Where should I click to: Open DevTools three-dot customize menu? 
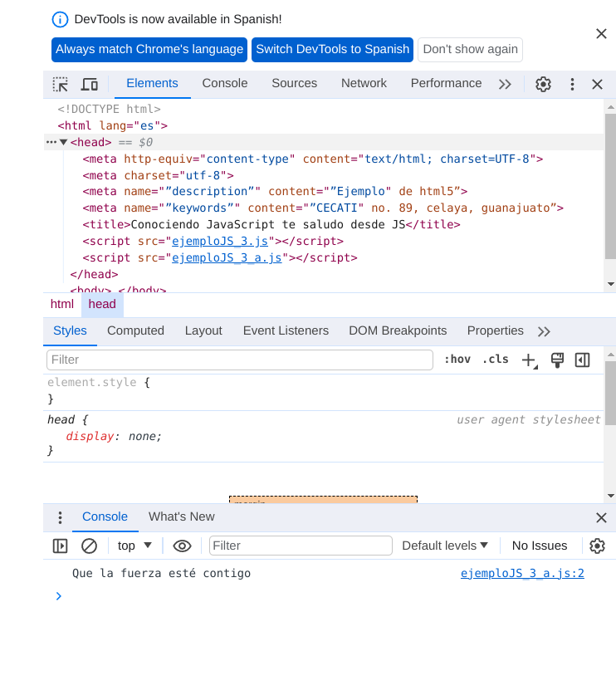tap(572, 84)
